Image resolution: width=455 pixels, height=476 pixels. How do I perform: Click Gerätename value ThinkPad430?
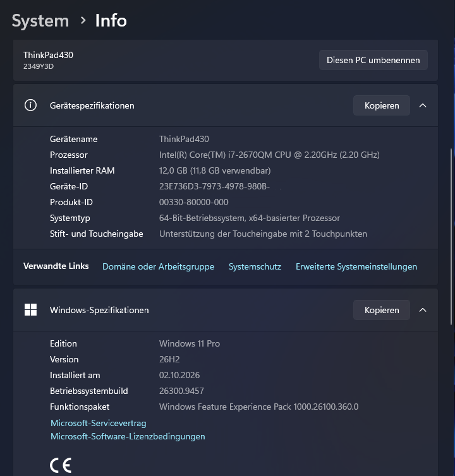pos(184,139)
